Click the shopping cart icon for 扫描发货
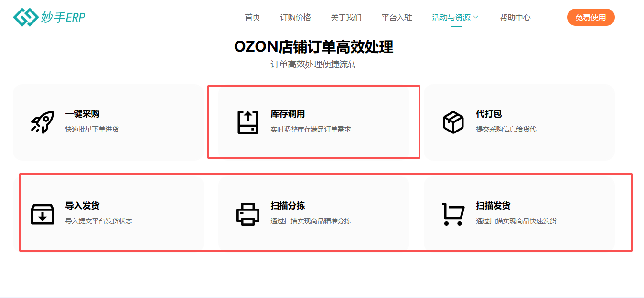 [453, 214]
